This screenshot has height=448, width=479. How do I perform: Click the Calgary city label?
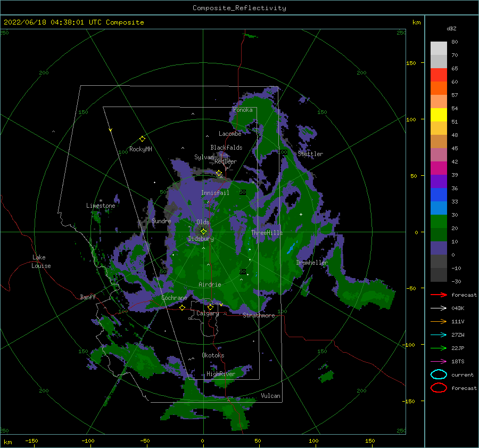pos(208,313)
